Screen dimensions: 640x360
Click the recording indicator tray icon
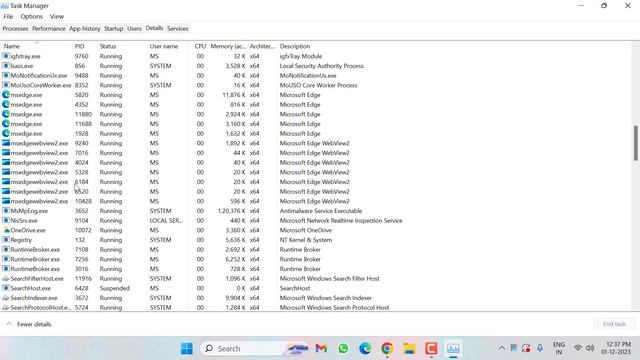pyautogui.click(x=526, y=348)
